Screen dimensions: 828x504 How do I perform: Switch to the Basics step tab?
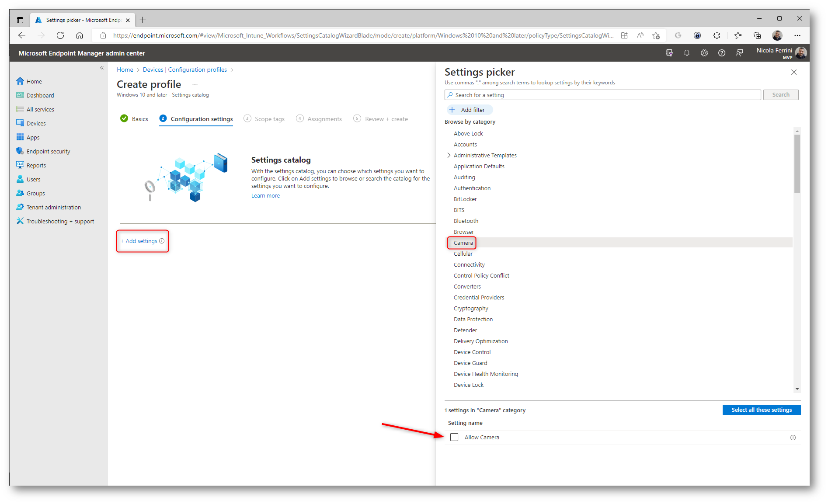pyautogui.click(x=134, y=119)
